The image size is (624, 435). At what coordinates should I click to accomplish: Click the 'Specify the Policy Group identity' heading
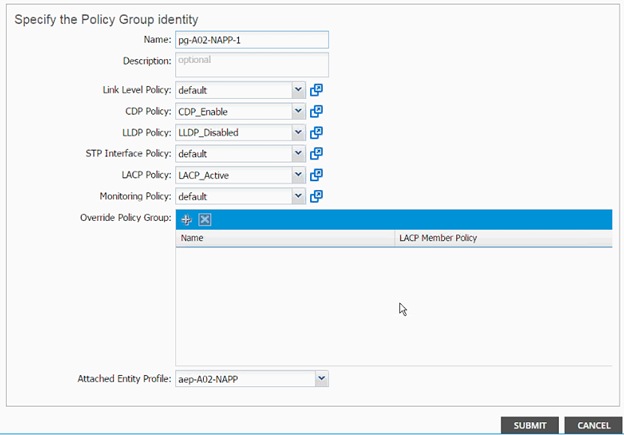click(x=106, y=20)
